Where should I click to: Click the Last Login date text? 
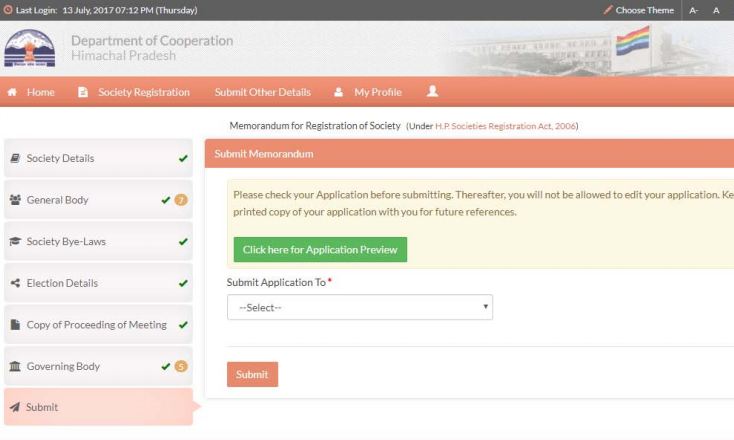coord(130,10)
